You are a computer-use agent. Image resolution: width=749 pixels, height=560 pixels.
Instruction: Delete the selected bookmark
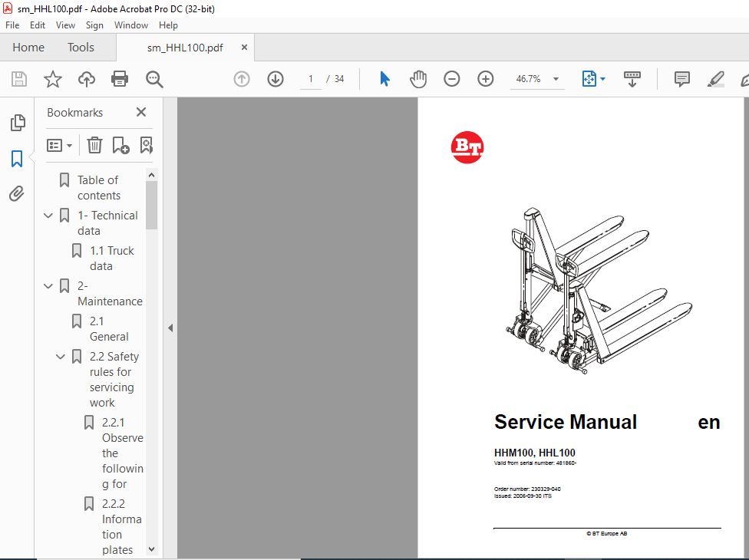tap(94, 145)
